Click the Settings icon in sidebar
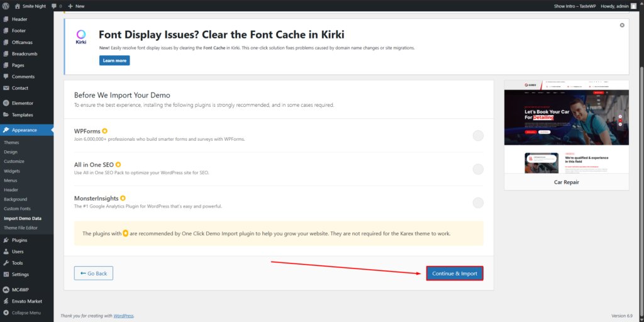This screenshot has width=644, height=322. coord(6,275)
